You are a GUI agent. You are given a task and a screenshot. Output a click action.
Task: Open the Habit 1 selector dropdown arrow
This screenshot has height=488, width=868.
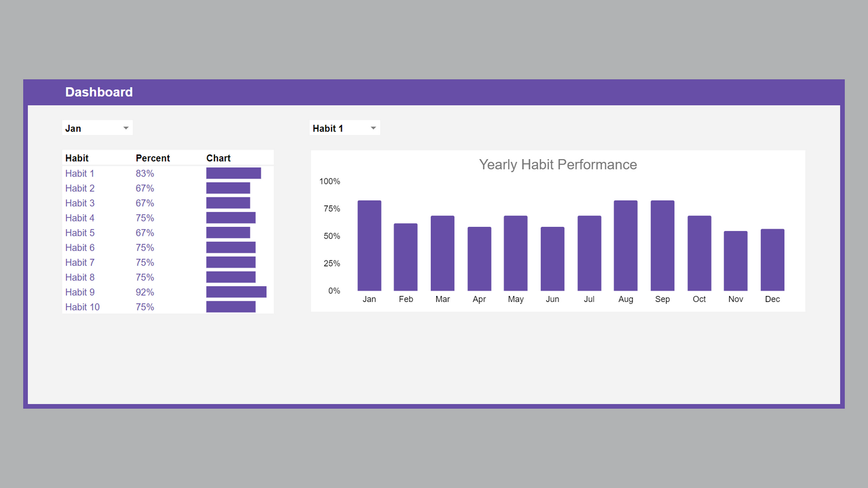[373, 128]
